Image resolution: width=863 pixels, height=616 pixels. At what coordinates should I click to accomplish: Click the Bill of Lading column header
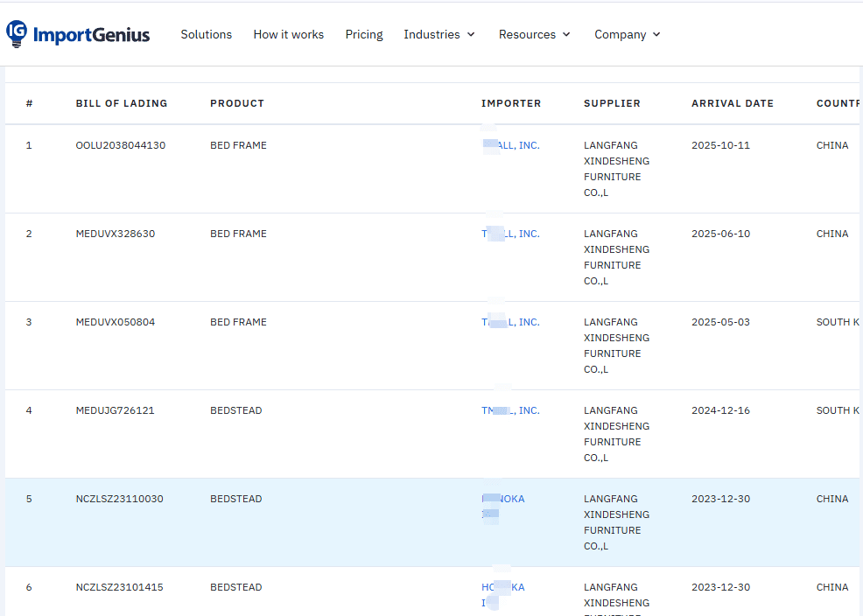click(121, 103)
